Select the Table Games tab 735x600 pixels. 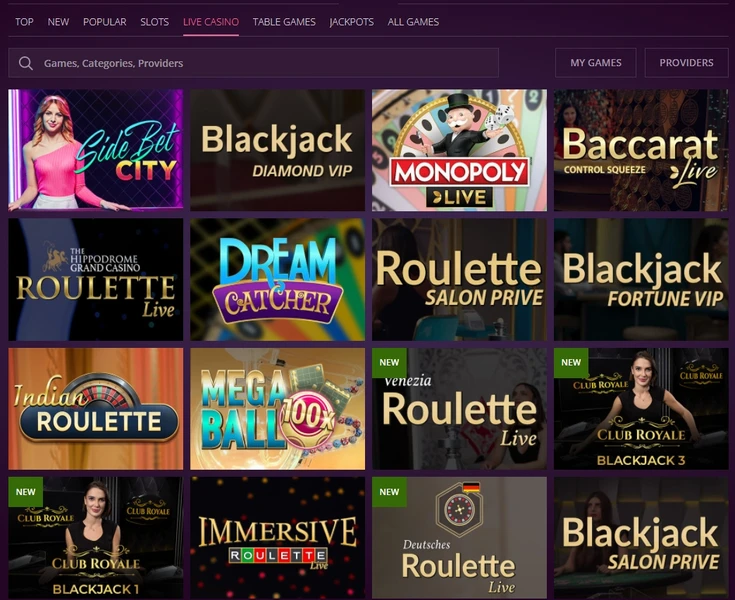[284, 22]
